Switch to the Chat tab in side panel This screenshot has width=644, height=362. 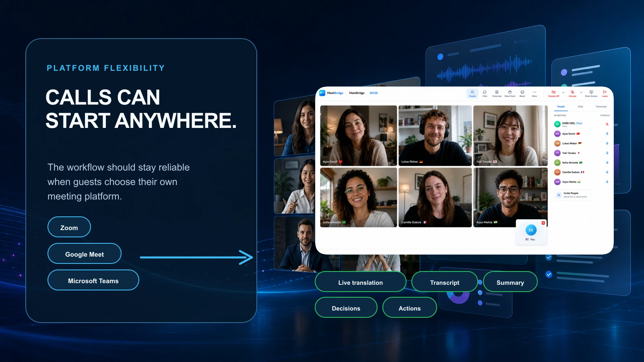tap(580, 107)
